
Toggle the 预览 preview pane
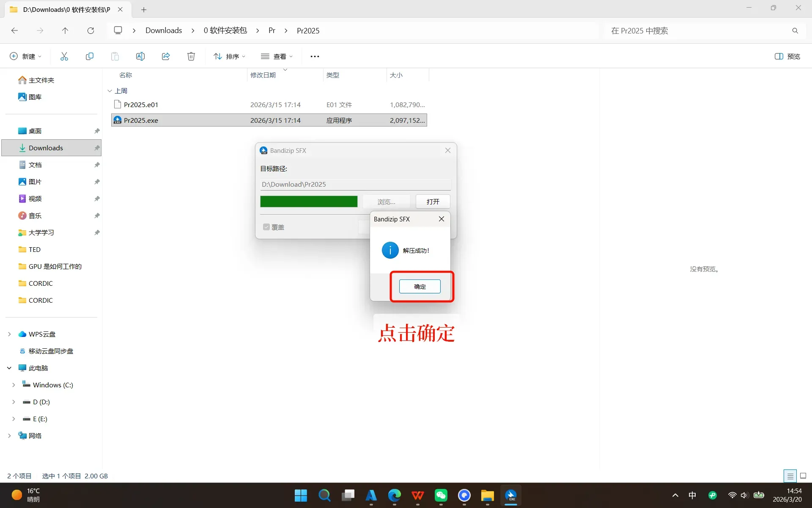point(787,56)
